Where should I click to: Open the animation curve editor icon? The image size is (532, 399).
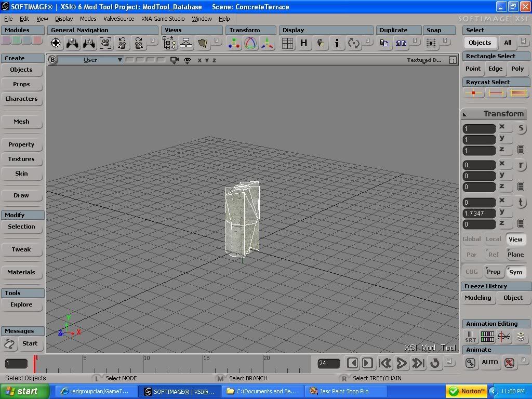tap(504, 337)
